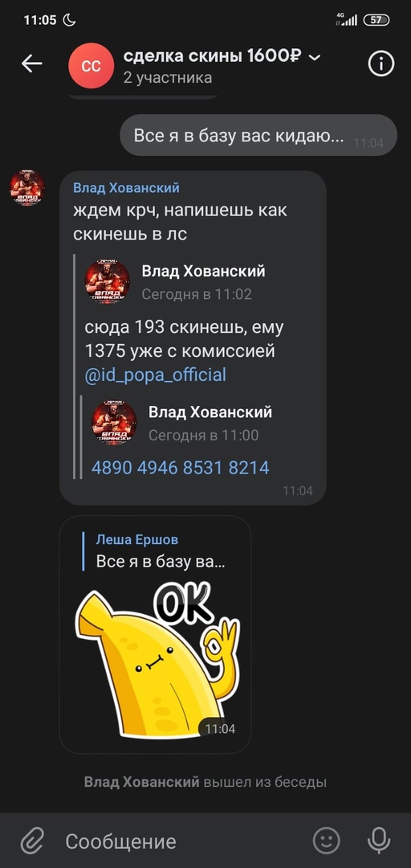Tap the left avatar beside Влад Хованский's message

(27, 188)
